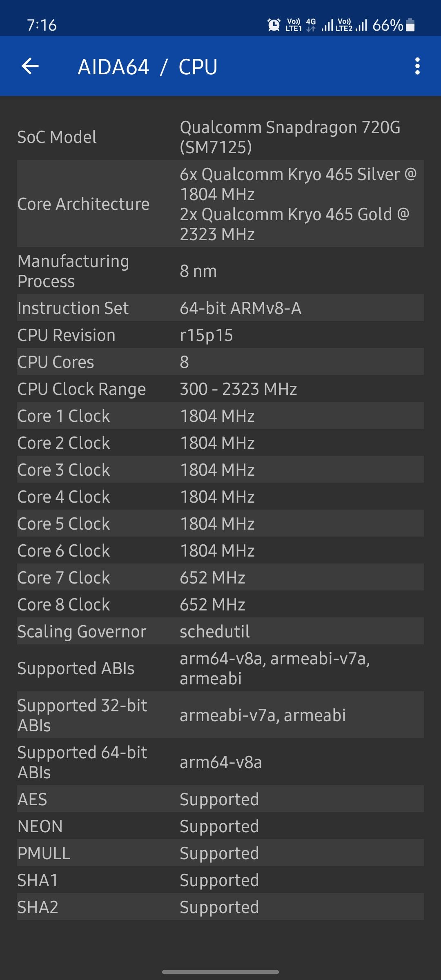Tap the navigation gesture pill at bottom
441x980 pixels.
pos(220,971)
